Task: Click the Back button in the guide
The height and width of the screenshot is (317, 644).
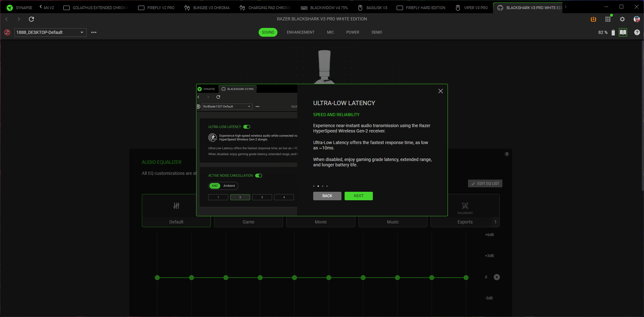Action: [x=327, y=196]
